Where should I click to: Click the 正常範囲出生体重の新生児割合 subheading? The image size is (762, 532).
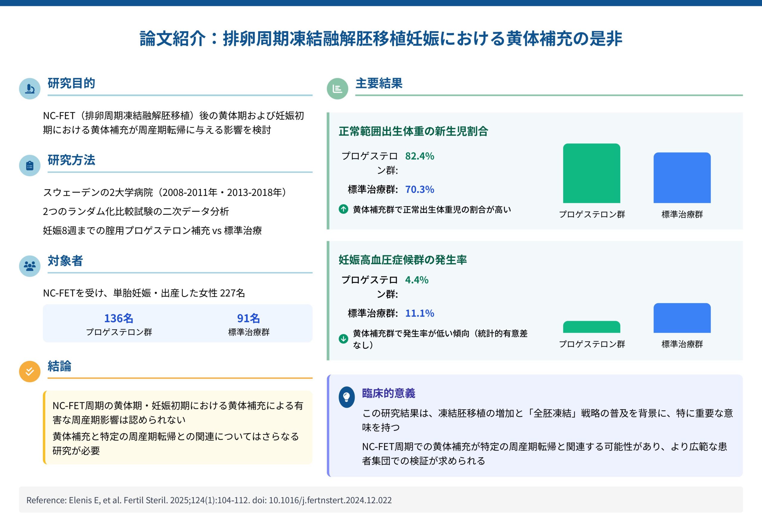tap(413, 131)
